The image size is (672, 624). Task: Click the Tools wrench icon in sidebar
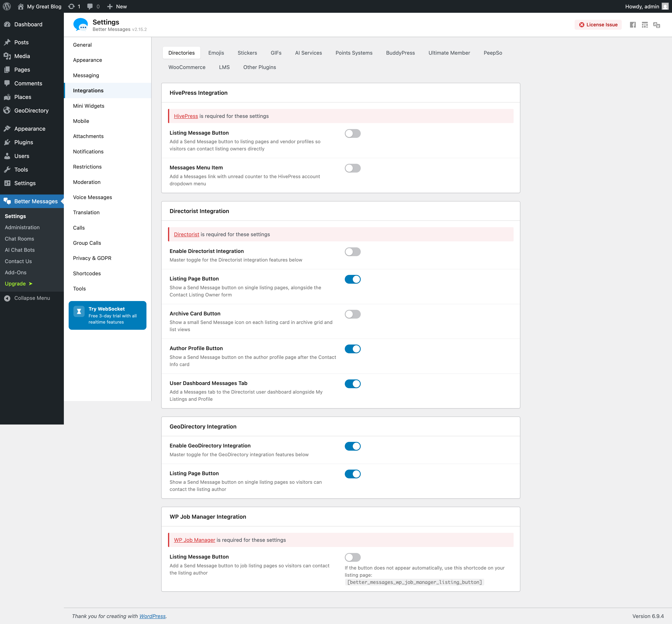(7, 170)
